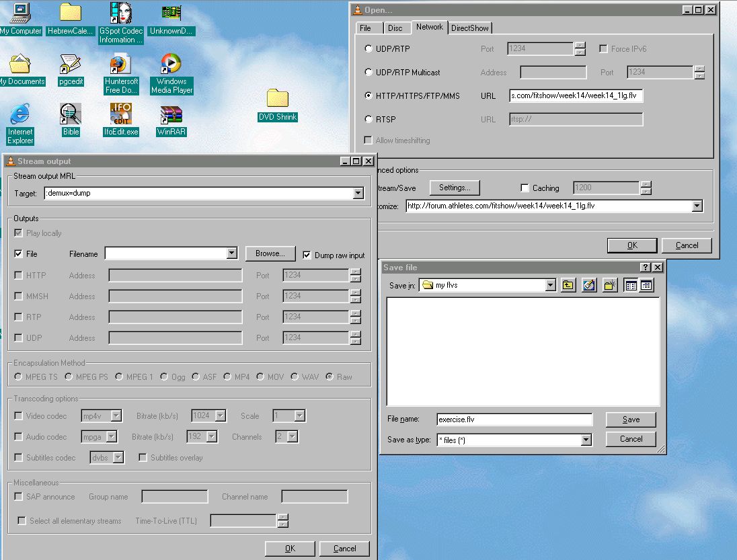This screenshot has height=560, width=737.
Task: Switch to the DirectShow tab
Action: pos(470,28)
